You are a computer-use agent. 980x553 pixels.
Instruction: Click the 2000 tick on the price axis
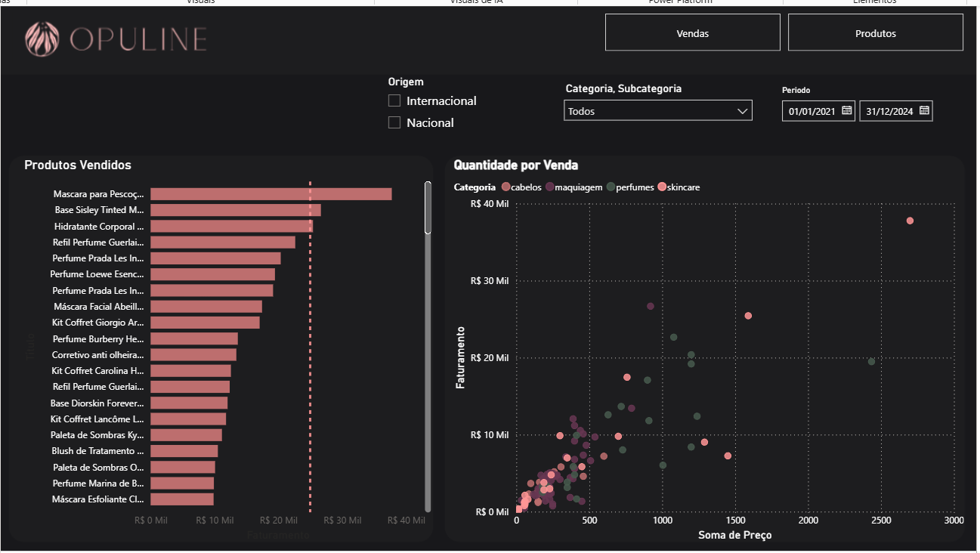tap(808, 521)
